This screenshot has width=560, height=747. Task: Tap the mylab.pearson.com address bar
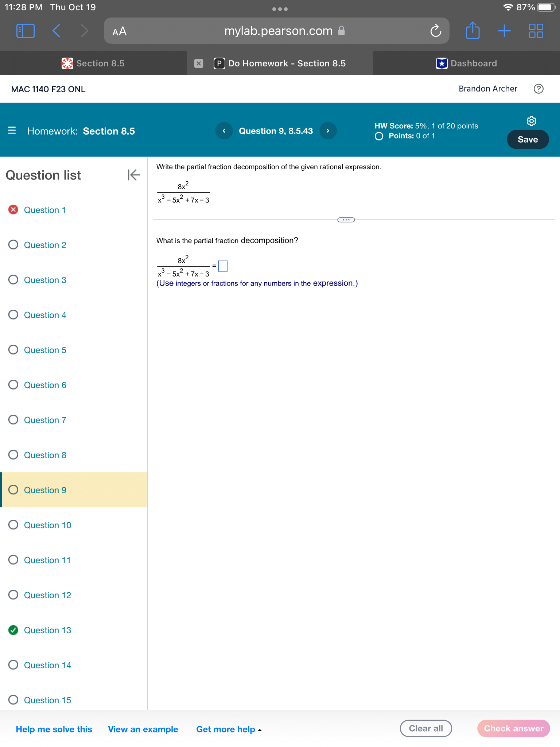click(x=276, y=31)
